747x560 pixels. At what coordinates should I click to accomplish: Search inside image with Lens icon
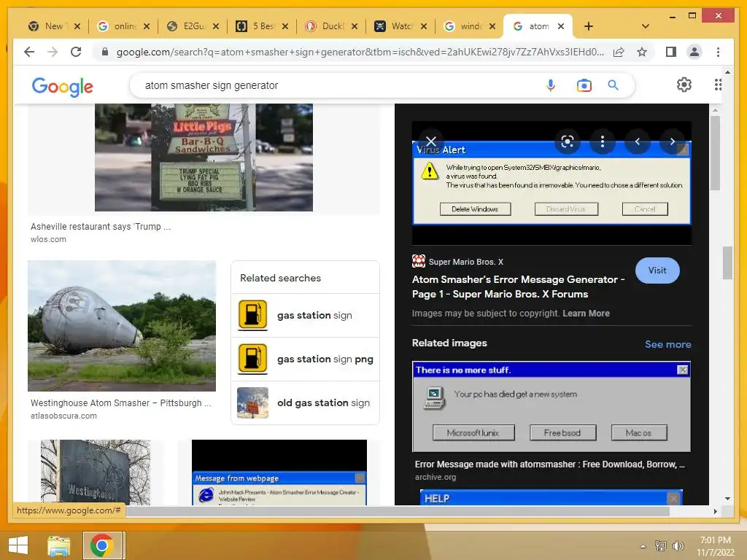567,141
